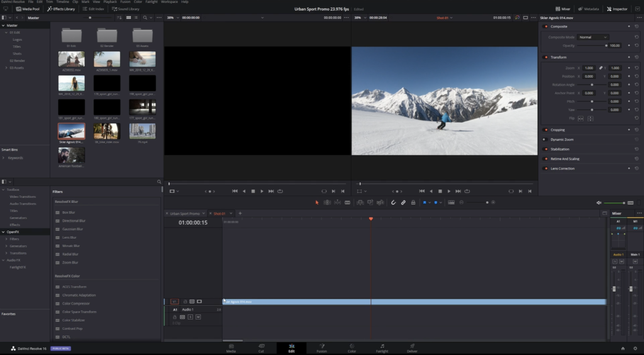Toggle the Linked Selection chain icon
Viewport: 644px width, 355px height.
(x=403, y=202)
